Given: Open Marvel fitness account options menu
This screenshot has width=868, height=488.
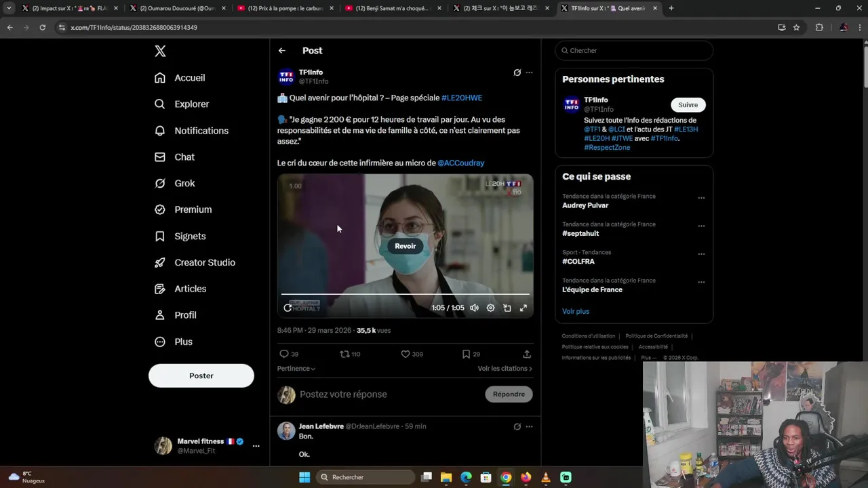Looking at the screenshot, I should tap(256, 446).
